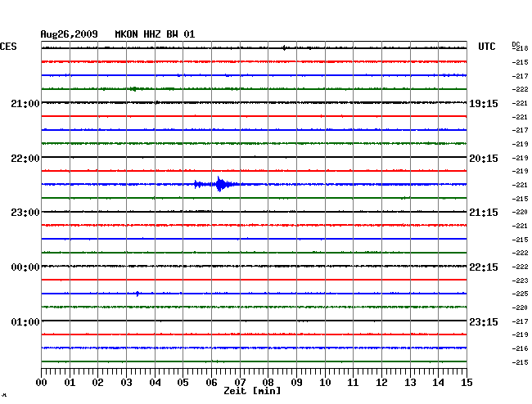Click the UTC timezone label
The width and height of the screenshot is (532, 404).
click(486, 47)
